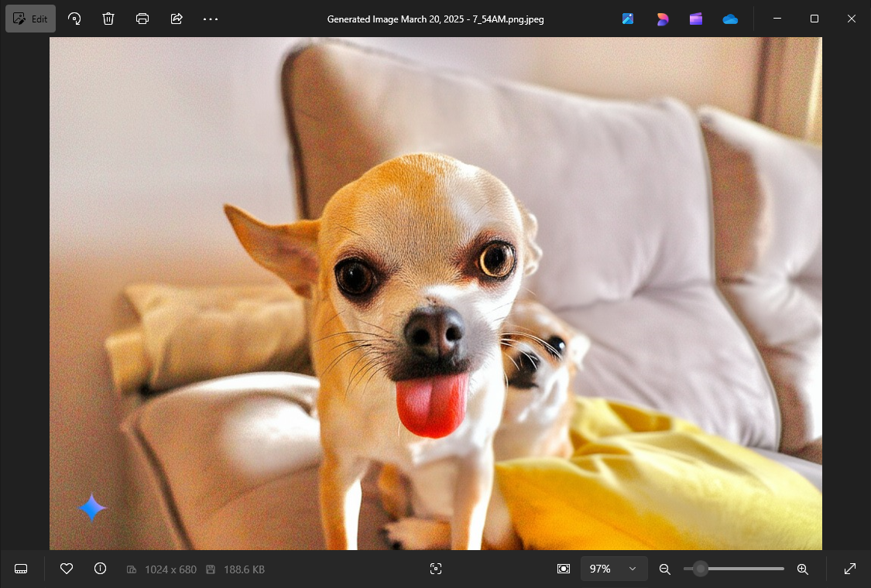This screenshot has width=871, height=588.
Task: Mark photo as favorite with heart icon
Action: tap(67, 569)
